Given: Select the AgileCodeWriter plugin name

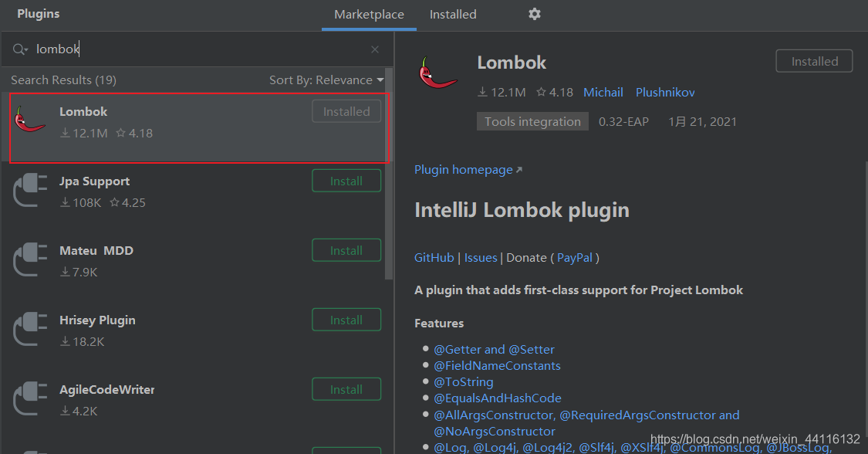Looking at the screenshot, I should coord(106,390).
